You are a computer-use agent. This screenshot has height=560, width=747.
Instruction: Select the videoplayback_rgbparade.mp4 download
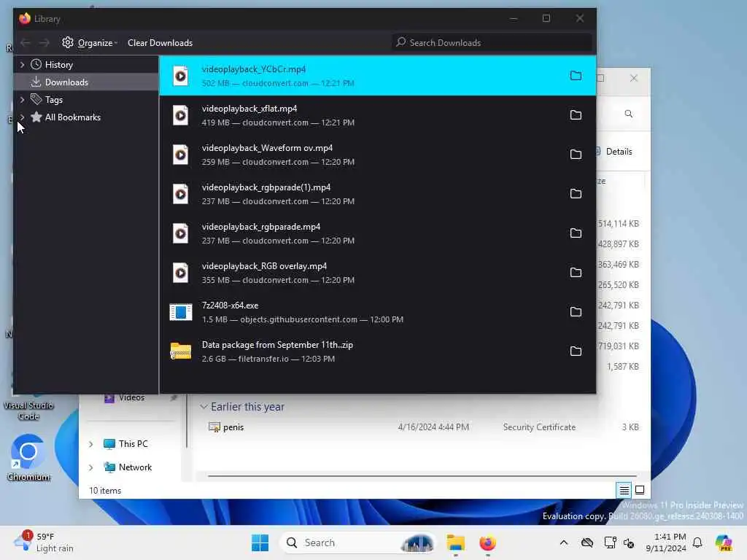point(377,233)
